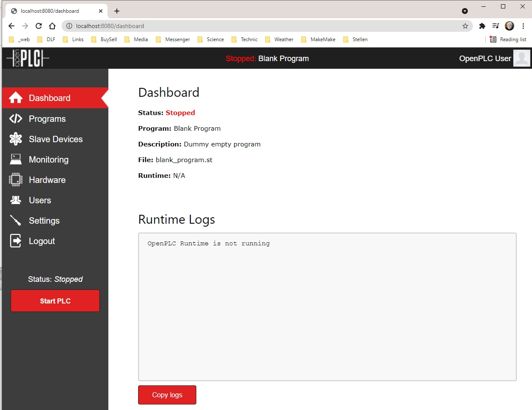Click the Hardware chip icon

[16, 180]
